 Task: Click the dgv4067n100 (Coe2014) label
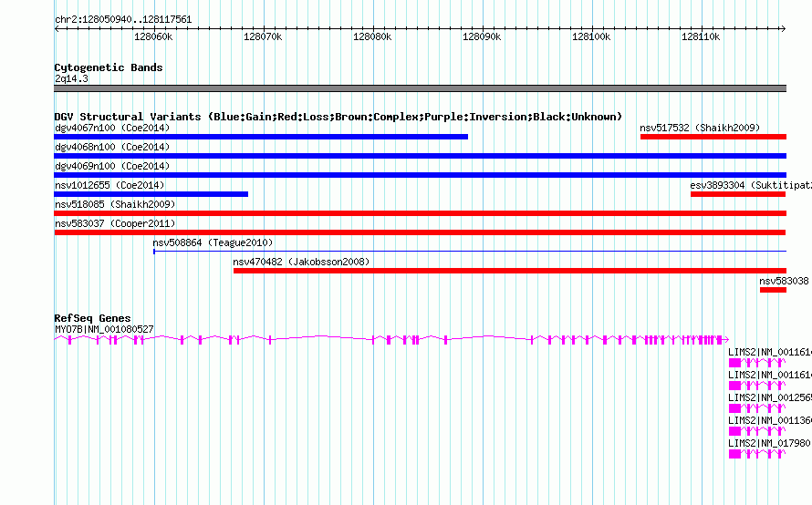[x=112, y=128]
